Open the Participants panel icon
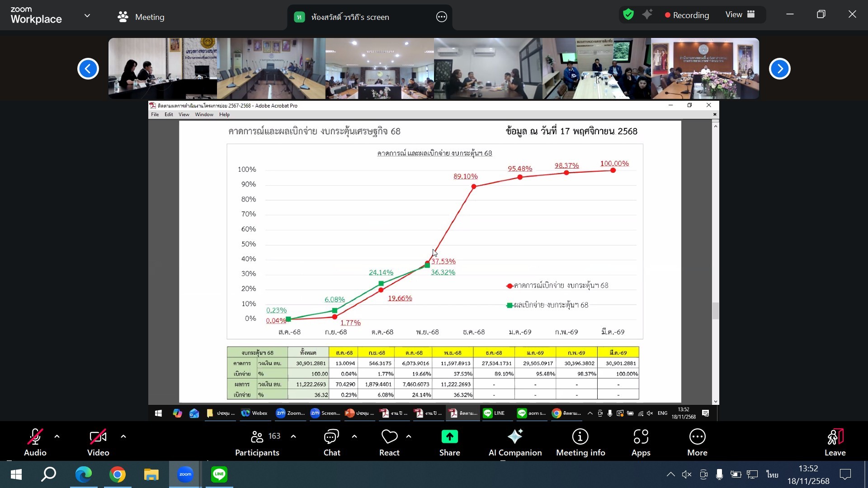This screenshot has width=868, height=488. pyautogui.click(x=257, y=437)
